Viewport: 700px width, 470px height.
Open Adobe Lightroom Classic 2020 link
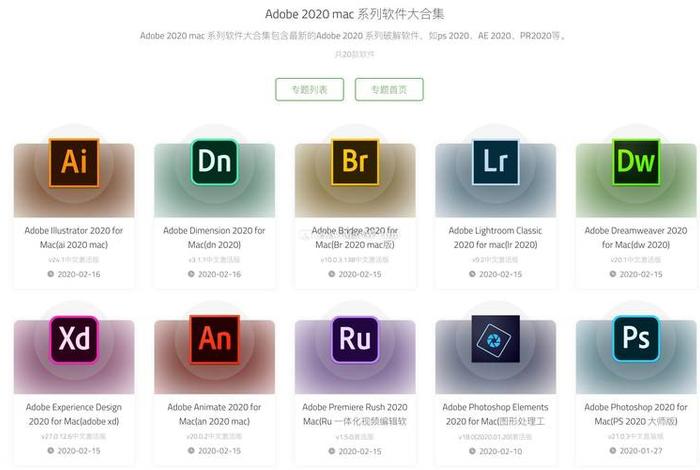pyautogui.click(x=496, y=237)
